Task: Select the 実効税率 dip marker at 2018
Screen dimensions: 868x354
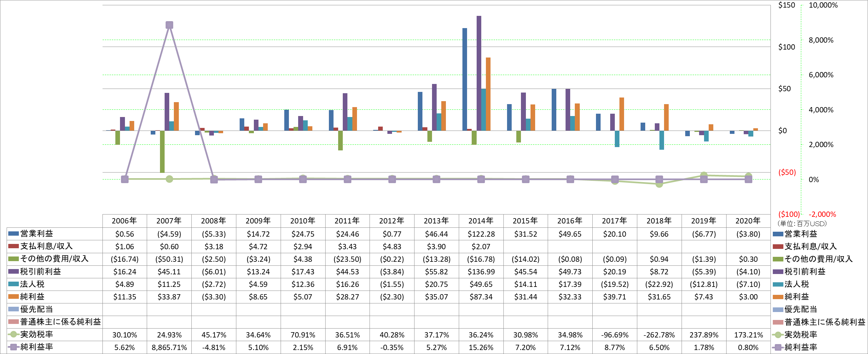Action: (x=659, y=184)
